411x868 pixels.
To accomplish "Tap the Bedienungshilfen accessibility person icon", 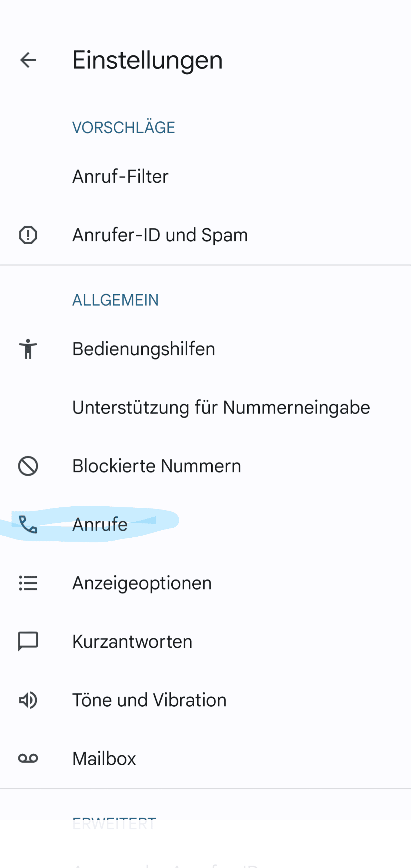I will pyautogui.click(x=28, y=349).
